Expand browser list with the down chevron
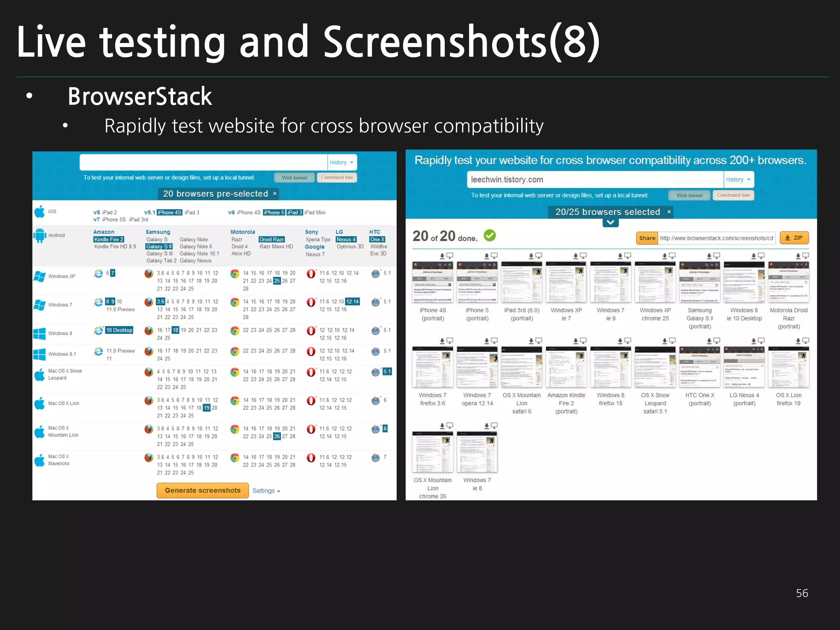This screenshot has height=630, width=840. tap(610, 223)
